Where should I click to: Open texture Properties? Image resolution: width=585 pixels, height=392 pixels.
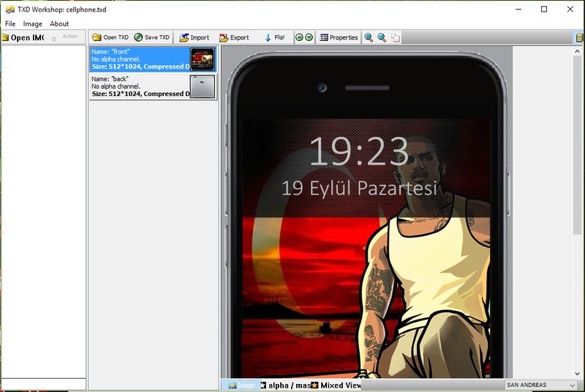click(x=339, y=37)
